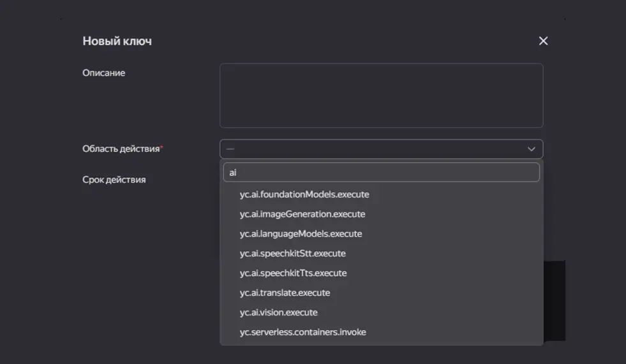Click the Описание field label

(x=103, y=73)
